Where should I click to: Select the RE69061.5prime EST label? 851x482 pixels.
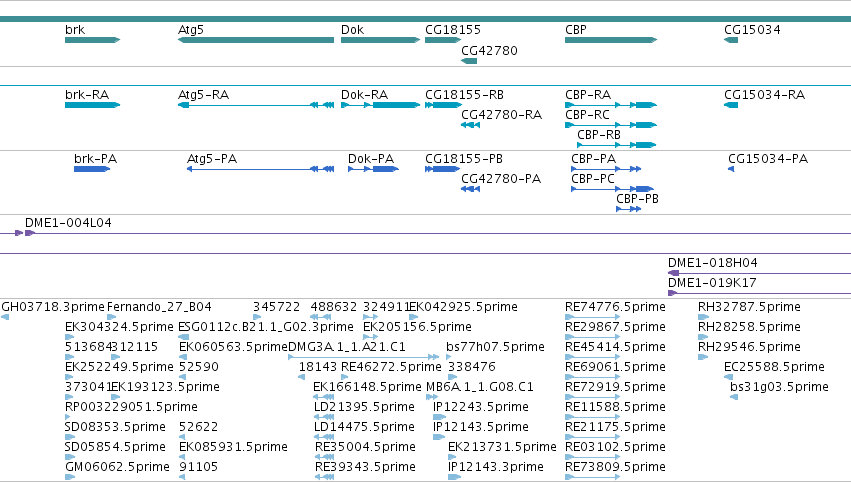pyautogui.click(x=615, y=367)
